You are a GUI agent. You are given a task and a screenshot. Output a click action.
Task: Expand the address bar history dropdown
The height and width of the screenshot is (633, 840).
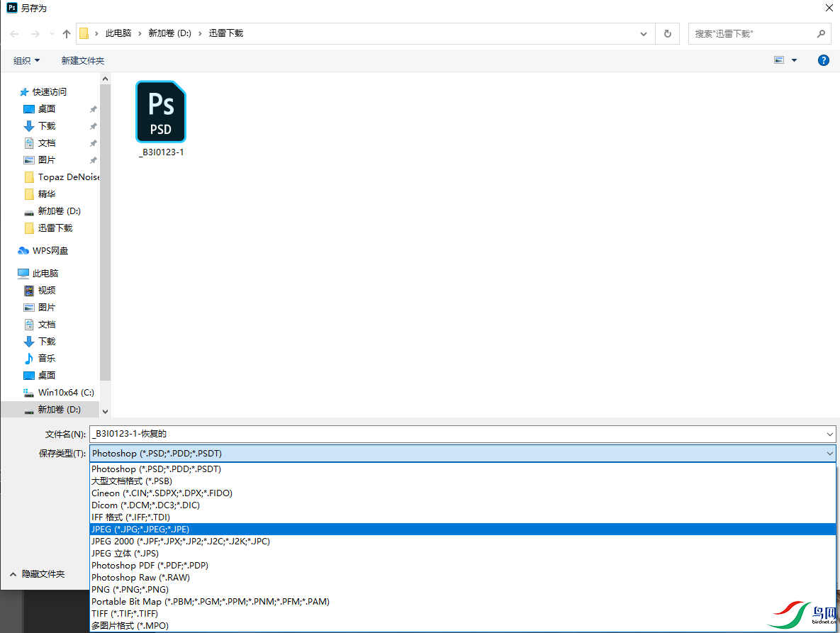point(644,34)
